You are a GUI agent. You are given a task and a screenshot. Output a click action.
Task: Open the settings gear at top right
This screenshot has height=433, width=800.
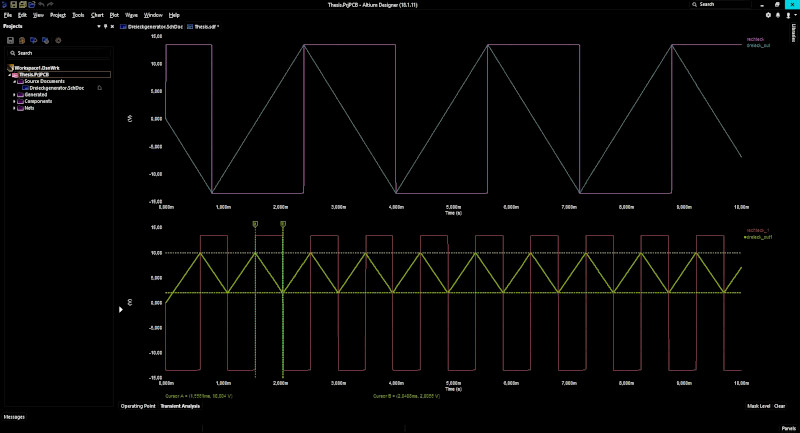(768, 15)
